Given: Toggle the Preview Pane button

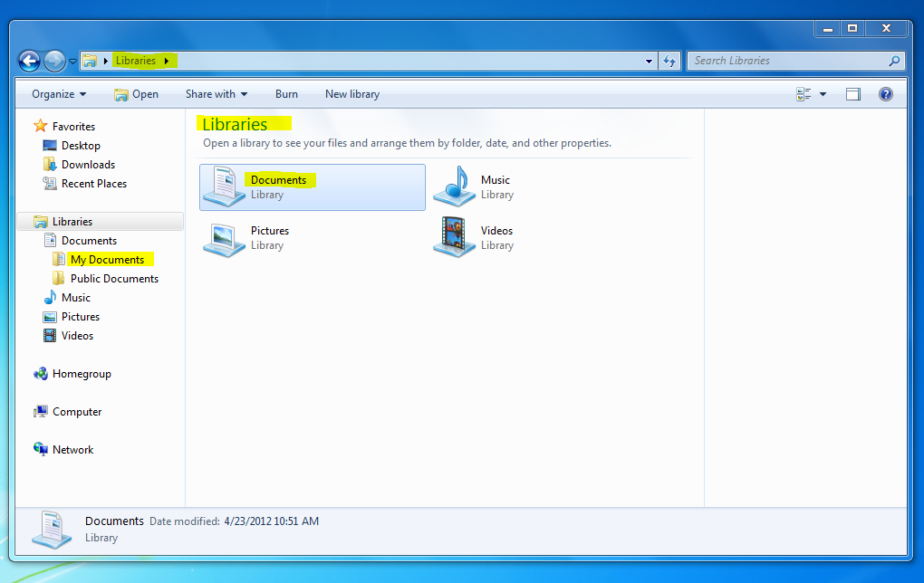Looking at the screenshot, I should [x=852, y=93].
